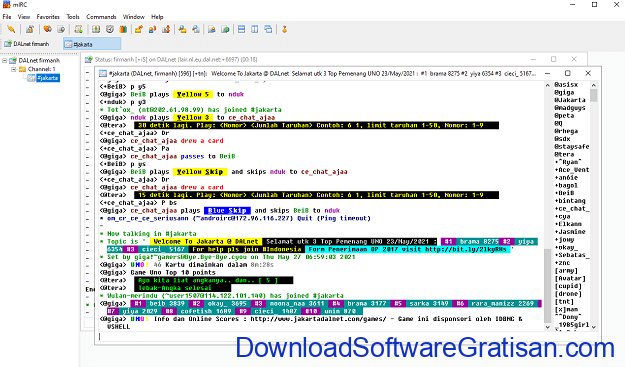
Task: Open the URLs List globe icon
Action: point(225,29)
